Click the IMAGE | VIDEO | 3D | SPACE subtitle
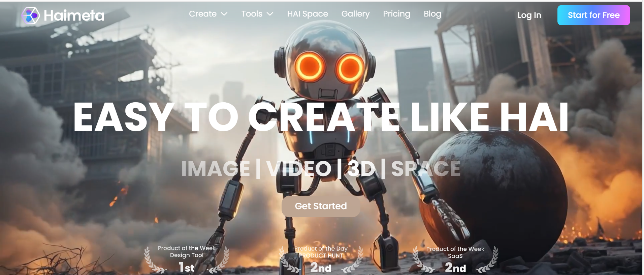Viewport: 644px width, 275px height. pyautogui.click(x=321, y=169)
